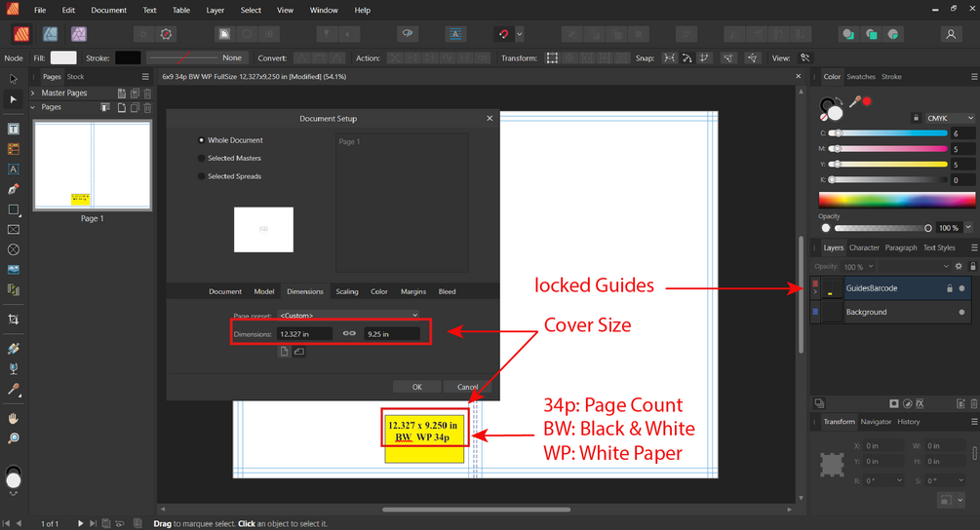The image size is (980, 530).
Task: Select the Color Picker tool in toolbar
Action: coord(13,390)
